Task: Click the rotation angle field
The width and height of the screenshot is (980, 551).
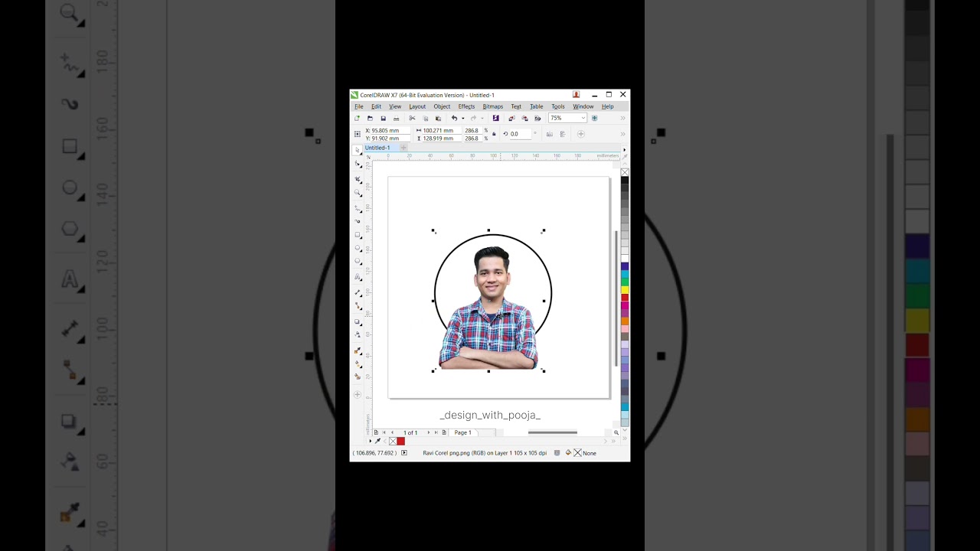Action: pyautogui.click(x=520, y=134)
